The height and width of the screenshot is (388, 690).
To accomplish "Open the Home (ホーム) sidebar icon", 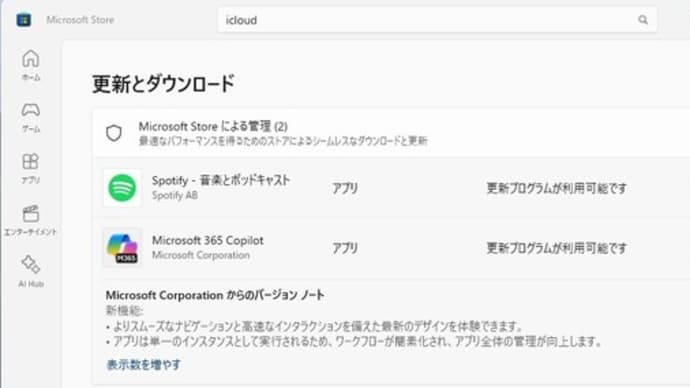I will coord(30,65).
